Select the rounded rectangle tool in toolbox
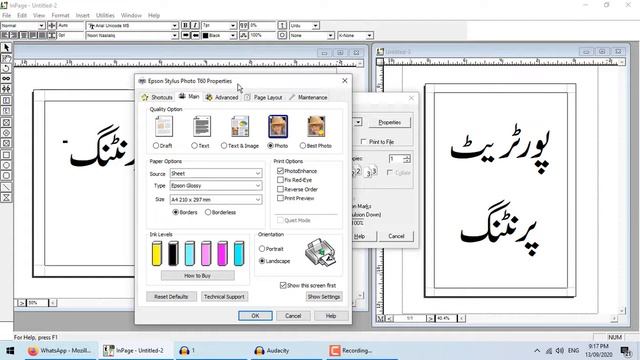 (6, 176)
